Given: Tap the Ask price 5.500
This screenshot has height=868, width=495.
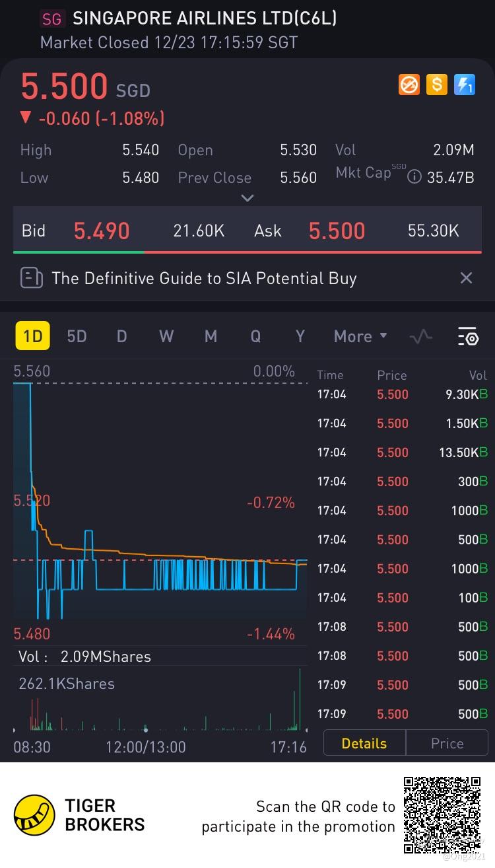Looking at the screenshot, I should coord(337,231).
